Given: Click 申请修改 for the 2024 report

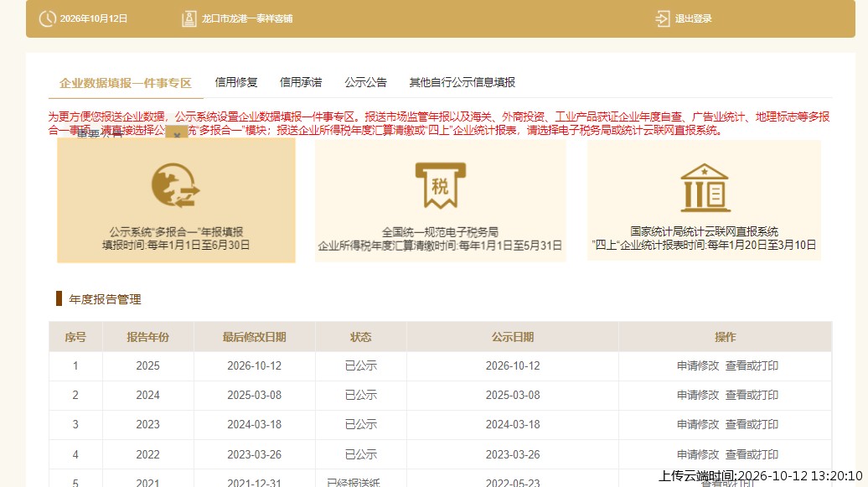Looking at the screenshot, I should click(698, 395).
